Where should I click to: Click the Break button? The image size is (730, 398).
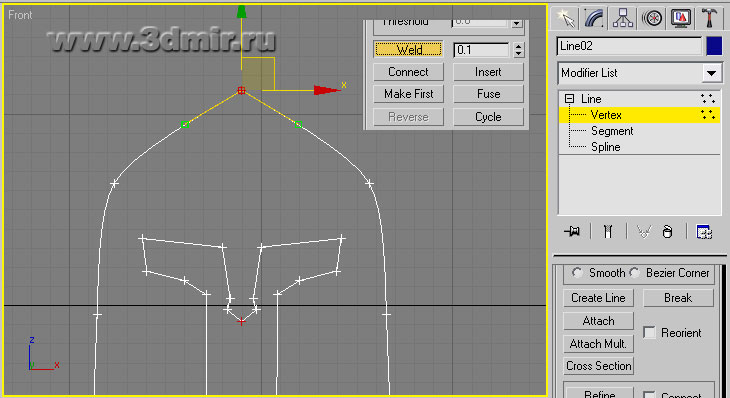[678, 298]
